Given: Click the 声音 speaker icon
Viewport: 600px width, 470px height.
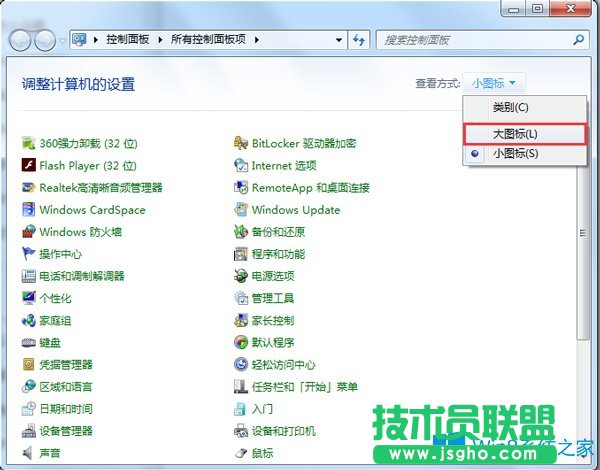Looking at the screenshot, I should click(29, 453).
